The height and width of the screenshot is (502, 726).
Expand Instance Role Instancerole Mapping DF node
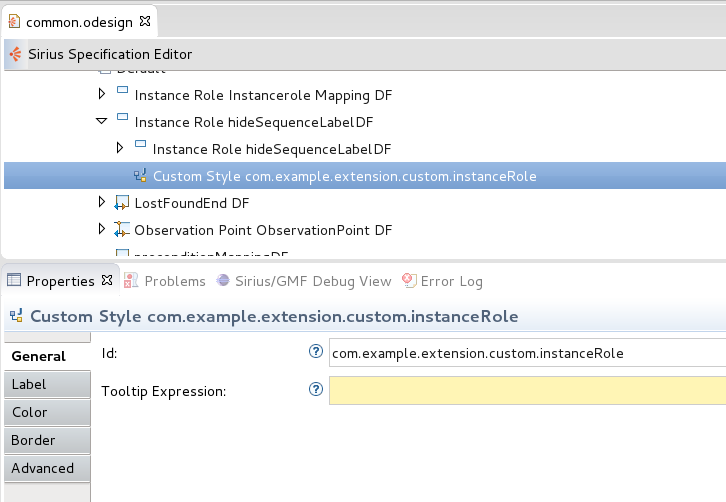[x=101, y=95]
